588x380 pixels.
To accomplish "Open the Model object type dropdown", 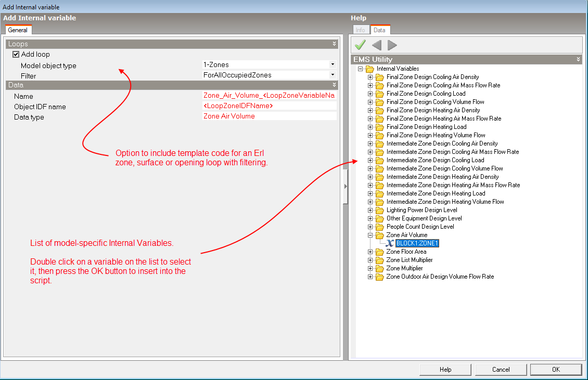I will point(332,64).
